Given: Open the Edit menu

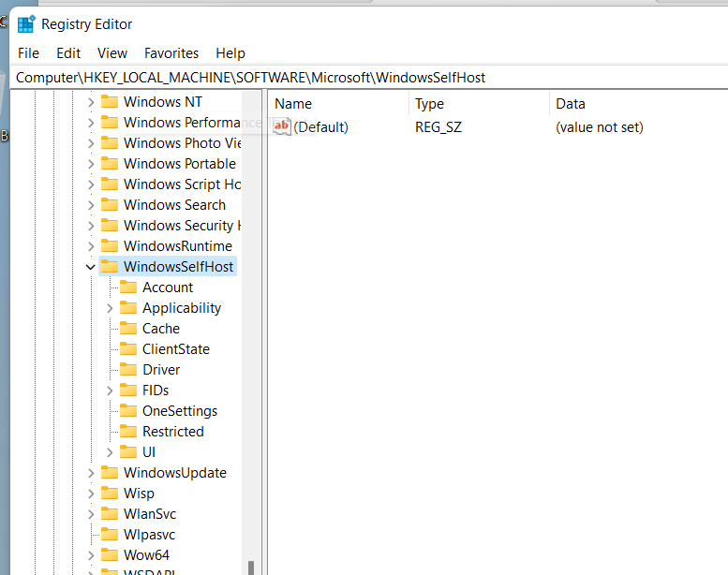Looking at the screenshot, I should (68, 53).
